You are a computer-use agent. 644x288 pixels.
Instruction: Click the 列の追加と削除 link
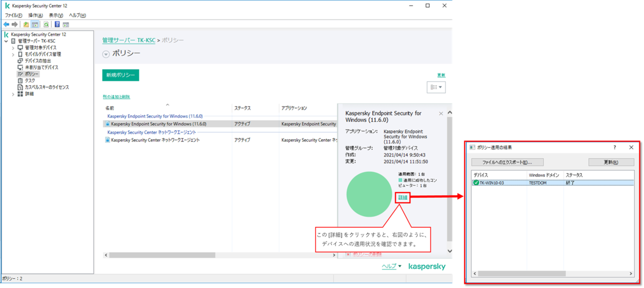[116, 97]
